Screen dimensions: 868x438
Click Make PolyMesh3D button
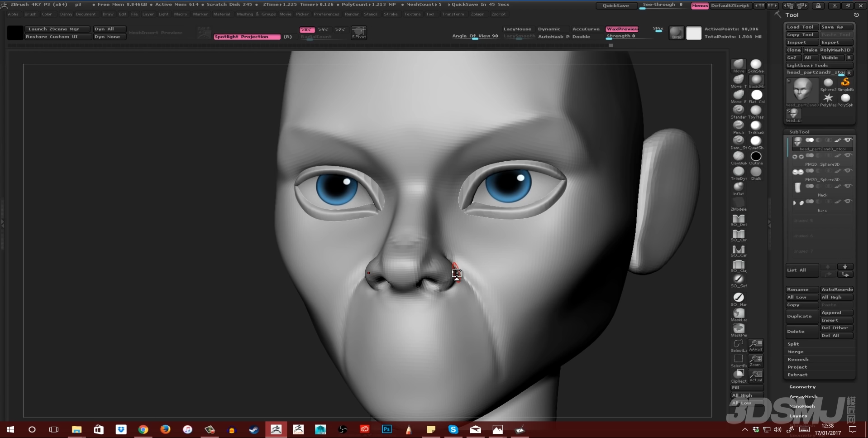(828, 50)
